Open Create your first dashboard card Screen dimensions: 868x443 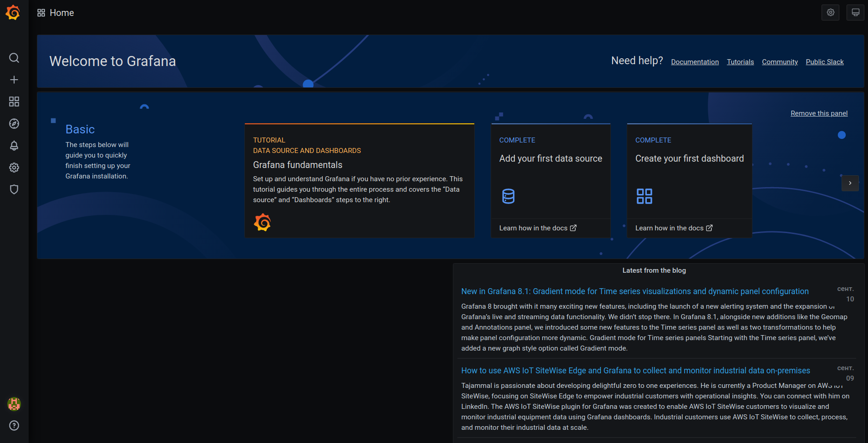click(689, 180)
